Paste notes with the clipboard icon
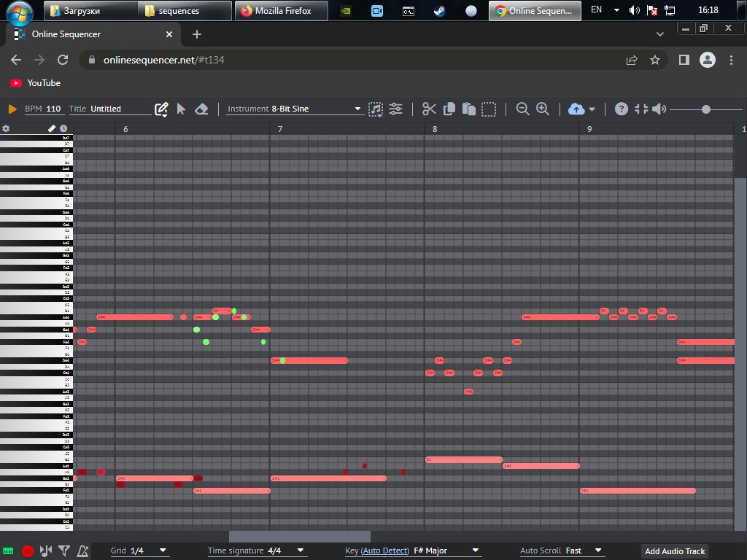The width and height of the screenshot is (747, 560). point(469,109)
